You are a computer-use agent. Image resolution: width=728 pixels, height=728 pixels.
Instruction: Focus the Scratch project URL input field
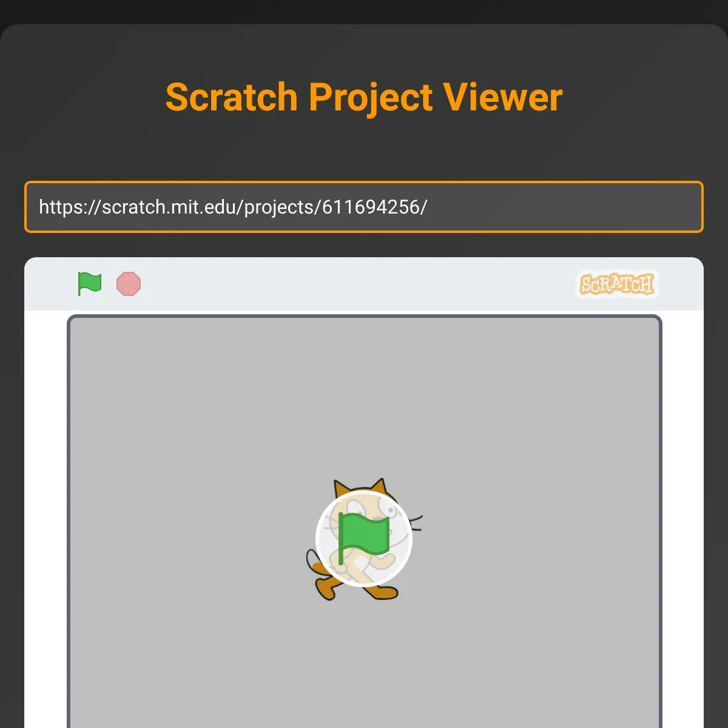pos(364,207)
